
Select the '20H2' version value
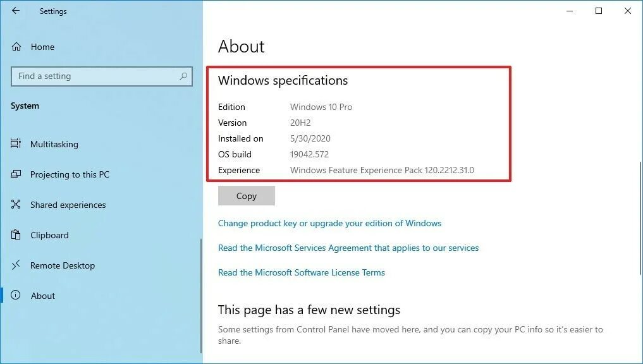tap(300, 123)
